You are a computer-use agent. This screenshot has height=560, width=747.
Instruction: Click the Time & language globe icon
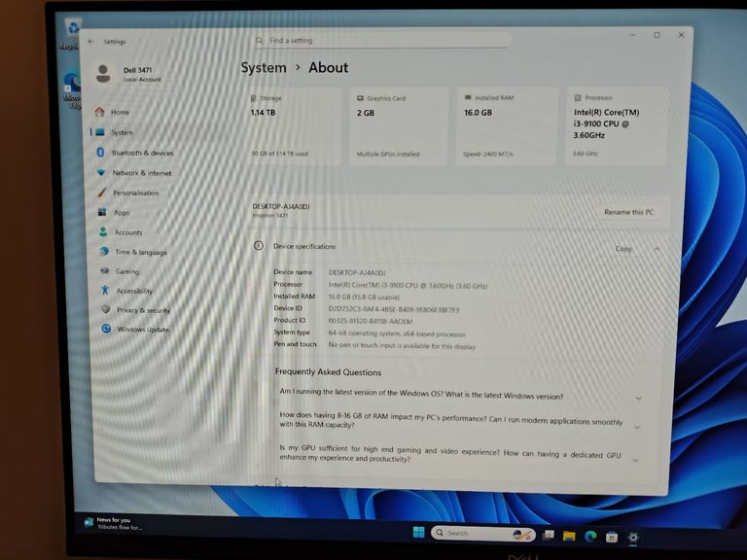point(104,252)
